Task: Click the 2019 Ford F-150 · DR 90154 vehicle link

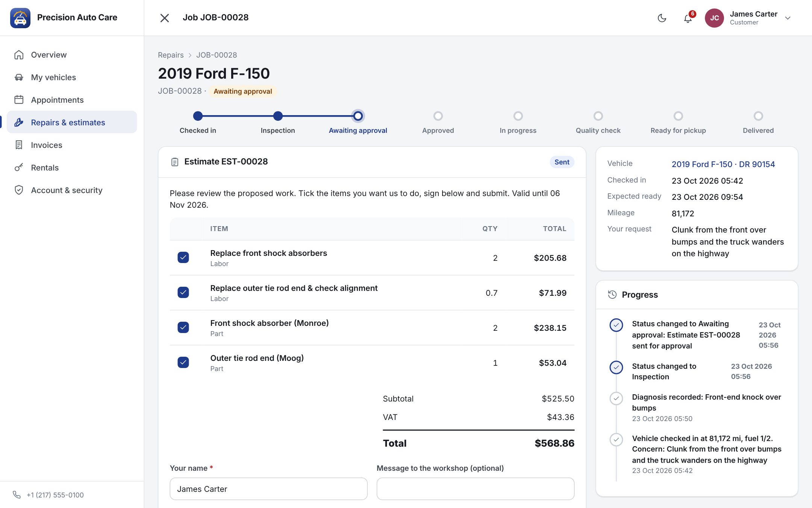Action: 723,164
